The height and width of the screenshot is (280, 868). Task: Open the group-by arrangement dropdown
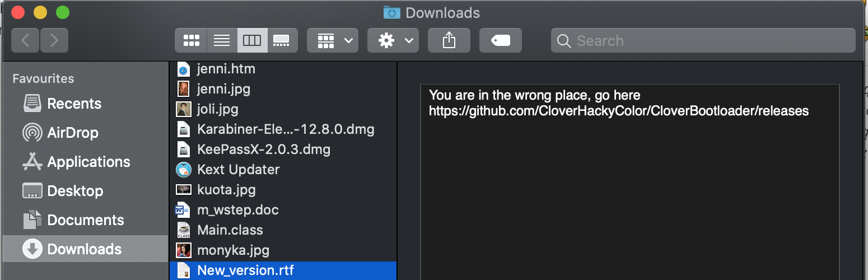pos(333,40)
